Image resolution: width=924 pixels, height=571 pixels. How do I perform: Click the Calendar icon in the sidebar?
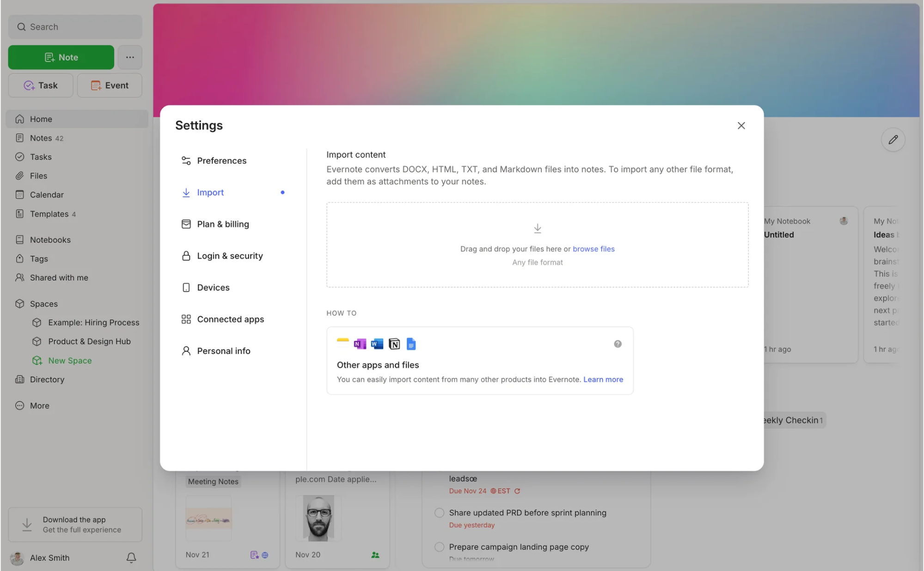19,194
